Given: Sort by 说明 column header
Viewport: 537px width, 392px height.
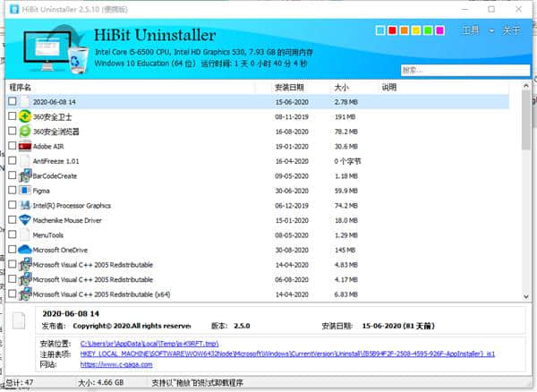Looking at the screenshot, I should pos(389,88).
